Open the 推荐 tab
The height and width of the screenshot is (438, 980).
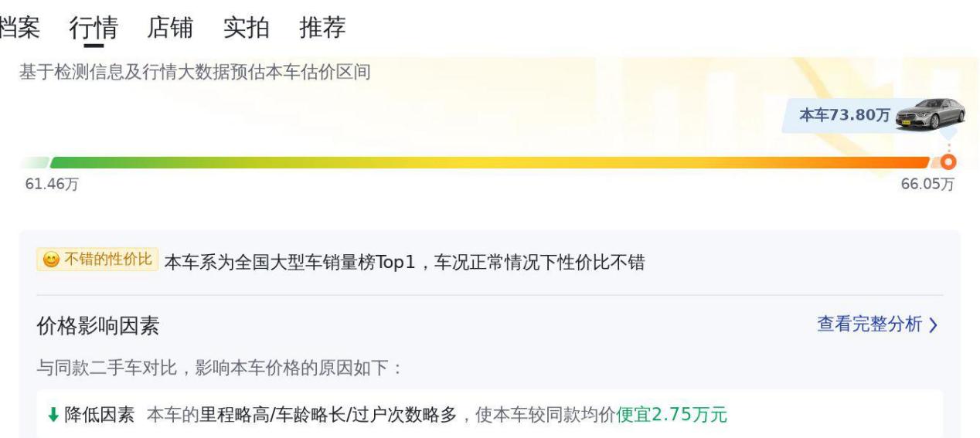pyautogui.click(x=322, y=28)
